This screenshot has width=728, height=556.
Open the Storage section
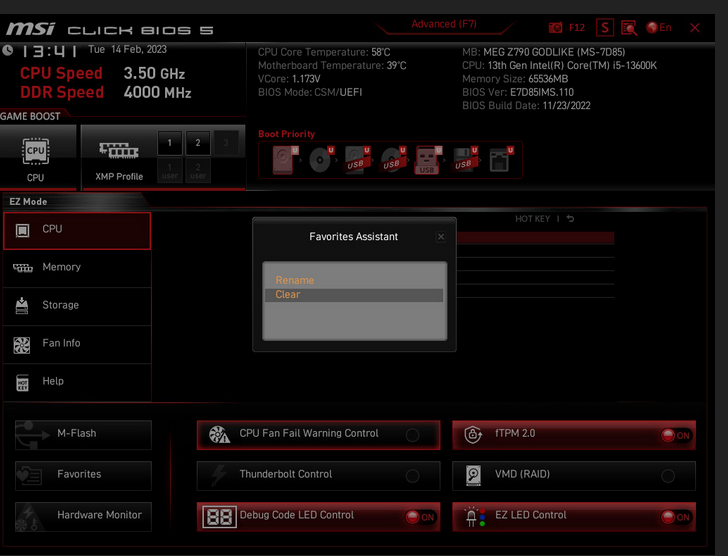point(77,306)
